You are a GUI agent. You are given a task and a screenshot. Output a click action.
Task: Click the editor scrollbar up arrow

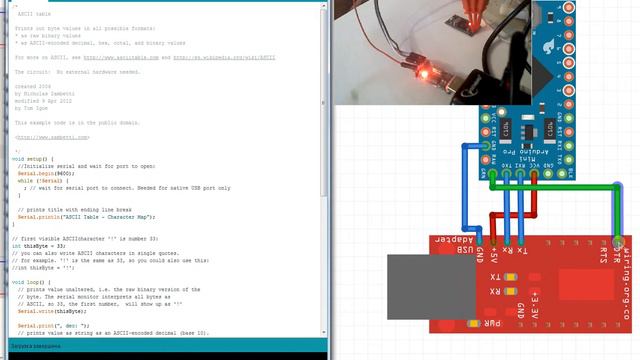[x=324, y=7]
